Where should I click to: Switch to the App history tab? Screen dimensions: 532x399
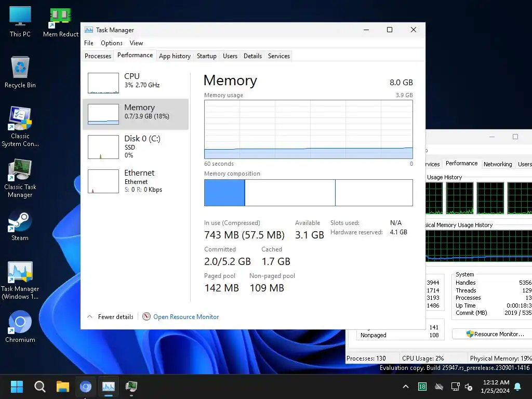coord(175,56)
